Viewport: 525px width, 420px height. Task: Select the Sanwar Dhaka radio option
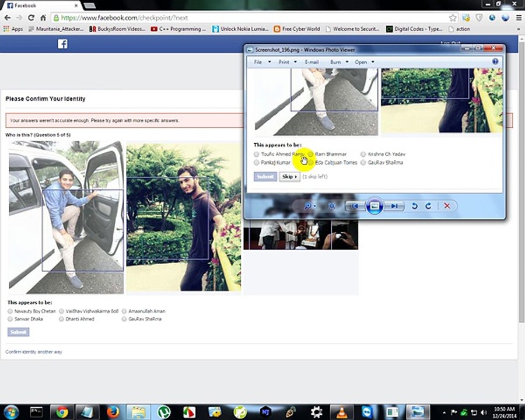pyautogui.click(x=10, y=319)
